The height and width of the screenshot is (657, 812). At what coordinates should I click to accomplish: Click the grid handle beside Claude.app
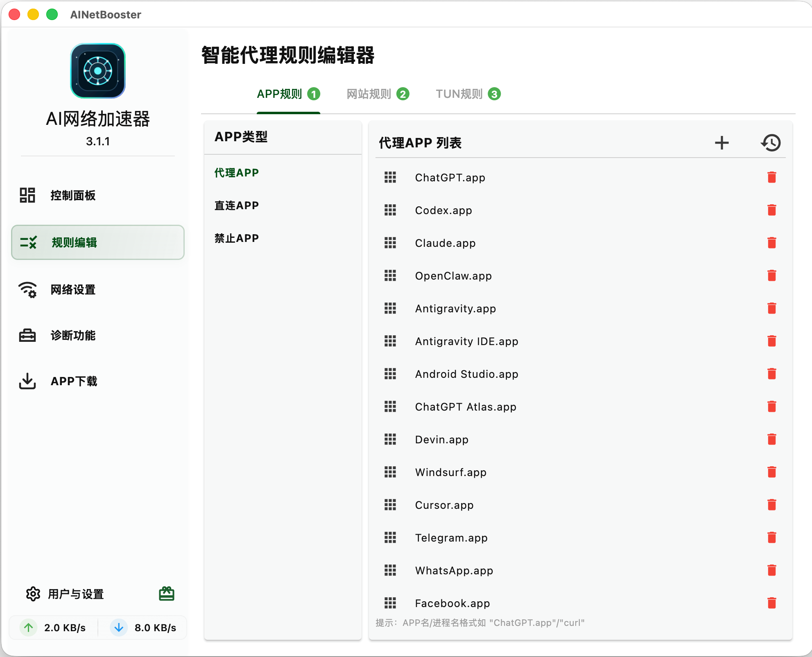pos(390,243)
